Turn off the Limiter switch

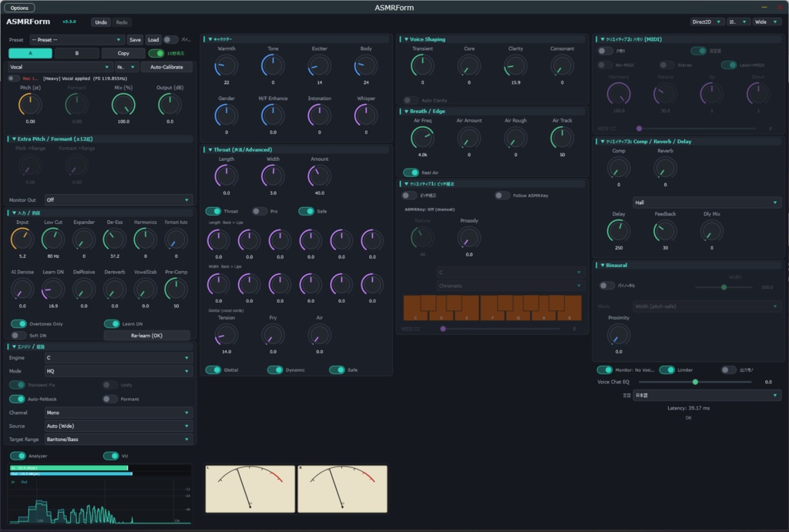[666, 370]
